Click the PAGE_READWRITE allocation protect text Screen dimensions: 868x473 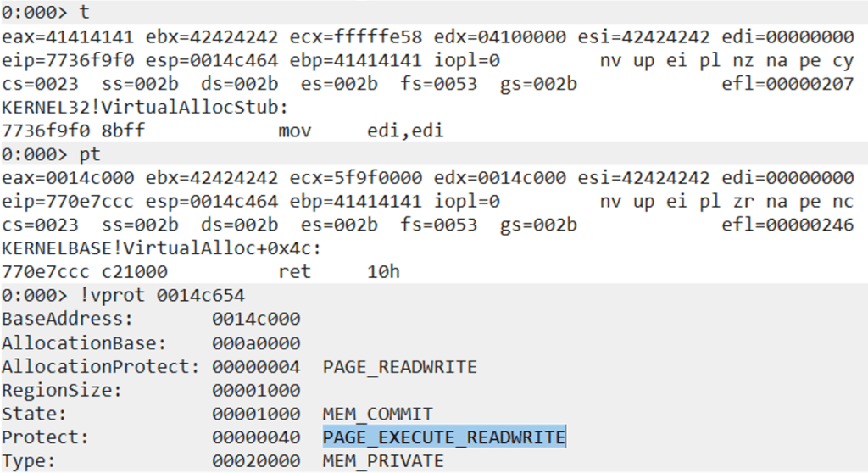tap(399, 367)
